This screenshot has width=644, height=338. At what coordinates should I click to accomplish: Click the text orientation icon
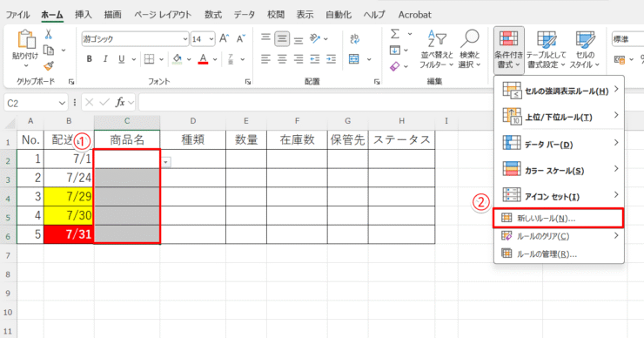(x=315, y=38)
